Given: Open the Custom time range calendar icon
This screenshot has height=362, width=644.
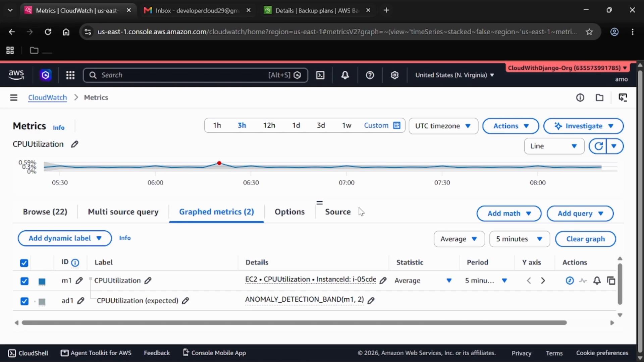Looking at the screenshot, I should pos(397,125).
